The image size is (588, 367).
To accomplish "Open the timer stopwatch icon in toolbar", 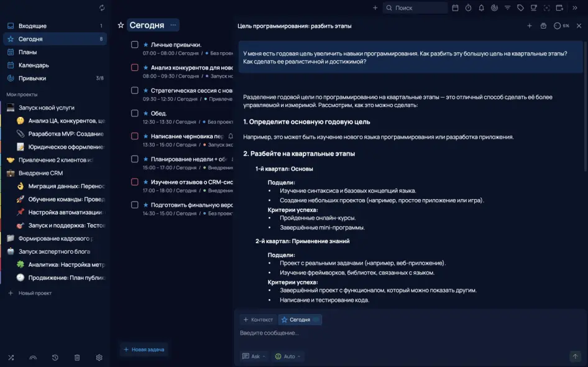I will coord(468,8).
